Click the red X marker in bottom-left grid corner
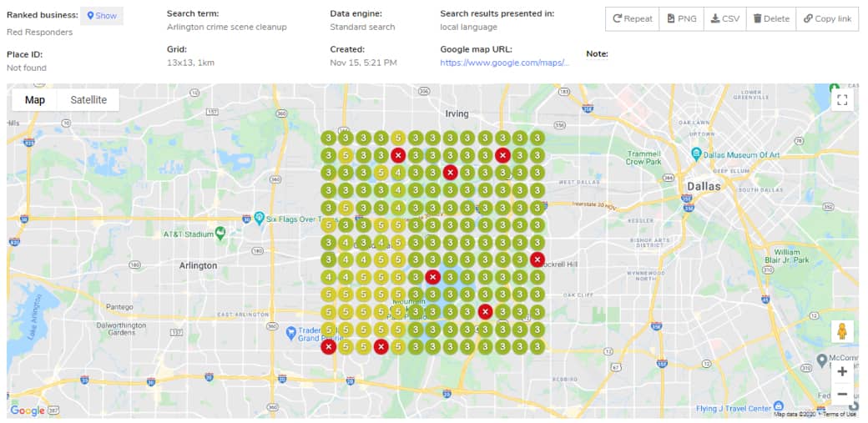 click(329, 346)
